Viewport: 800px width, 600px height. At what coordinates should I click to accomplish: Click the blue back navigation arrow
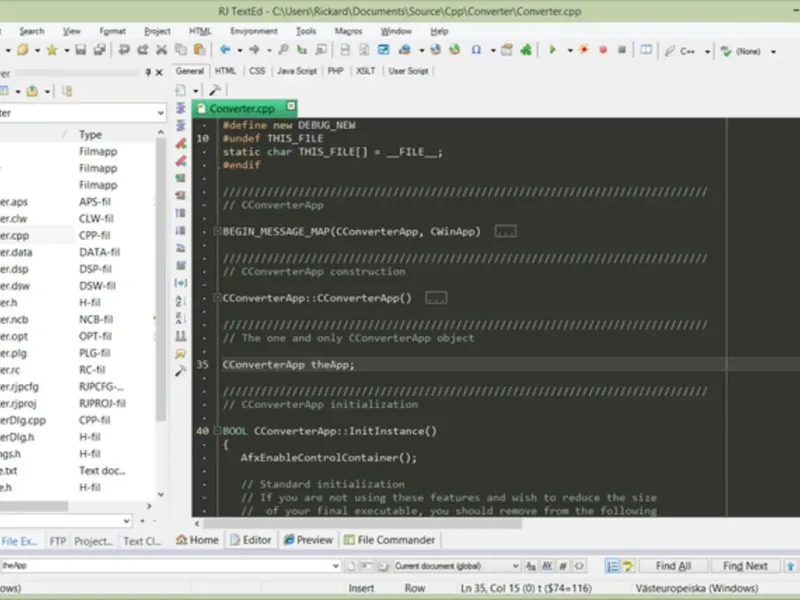click(225, 50)
